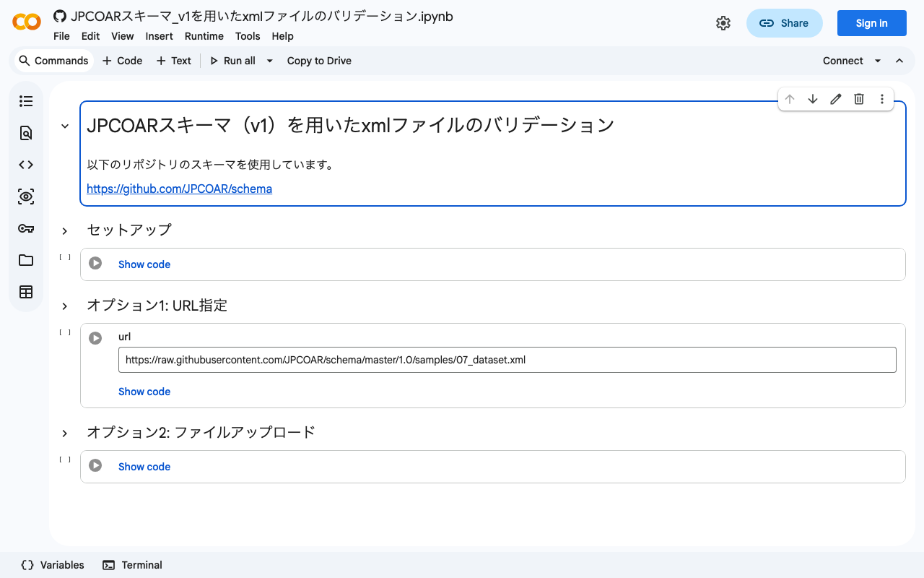The image size is (924, 578).
Task: Open the Secrets key icon
Action: pos(26,228)
